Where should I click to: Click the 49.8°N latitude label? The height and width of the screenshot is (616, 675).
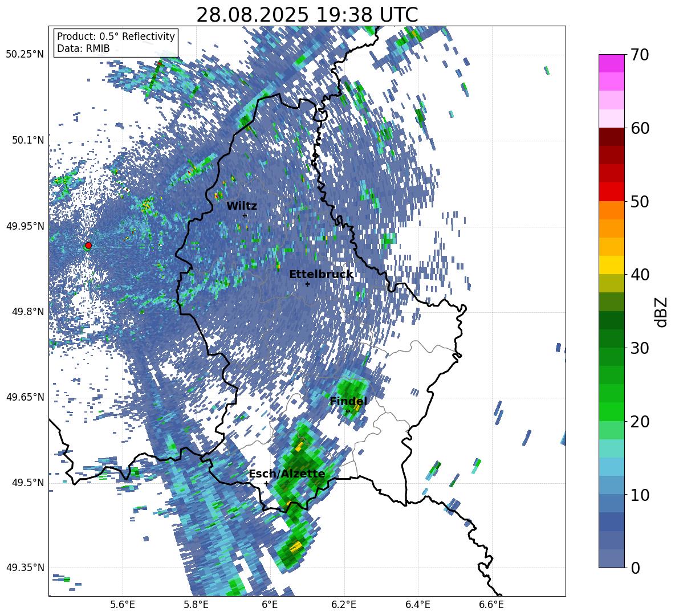point(27,312)
